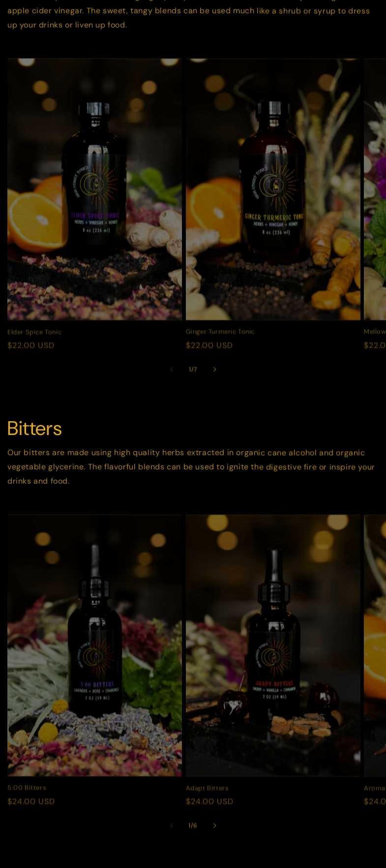Click the 1/7 tonics slide counter
The image size is (386, 868).
(193, 370)
